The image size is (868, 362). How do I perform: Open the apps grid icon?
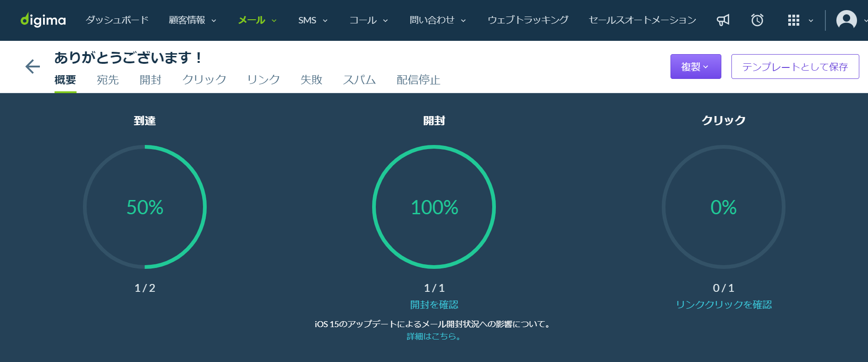pos(793,20)
